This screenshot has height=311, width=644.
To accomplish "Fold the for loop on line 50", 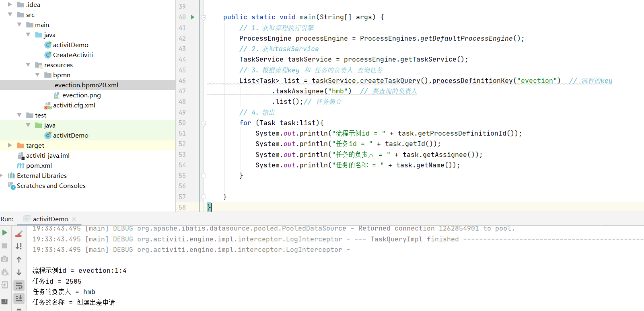I will 204,123.
